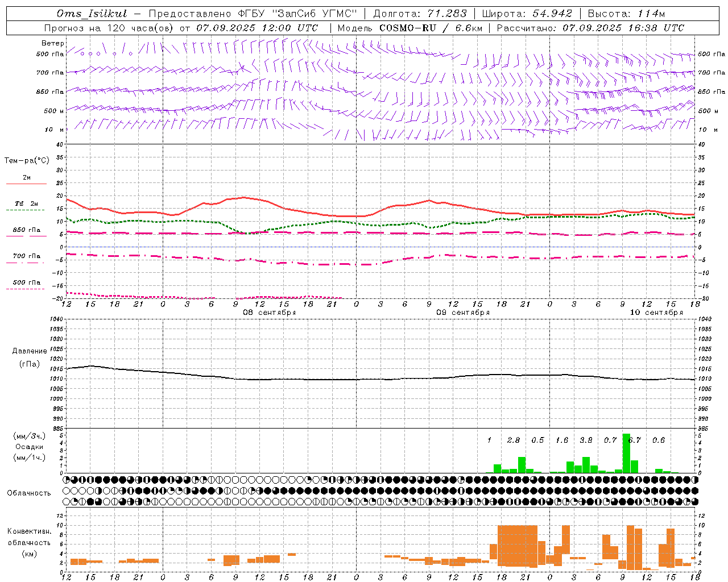Click the left 500 м wind level label

tap(53, 111)
